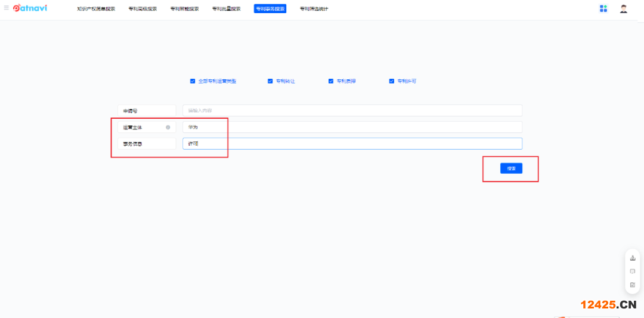This screenshot has width=644, height=318.
Task: Focus the 运营主体 field containing 华为
Action: tap(352, 127)
